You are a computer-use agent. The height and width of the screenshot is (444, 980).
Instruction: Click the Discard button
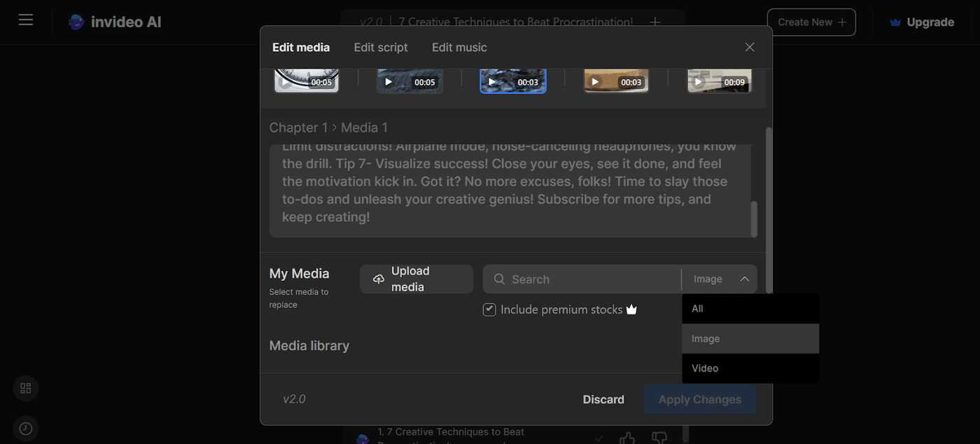coord(603,399)
